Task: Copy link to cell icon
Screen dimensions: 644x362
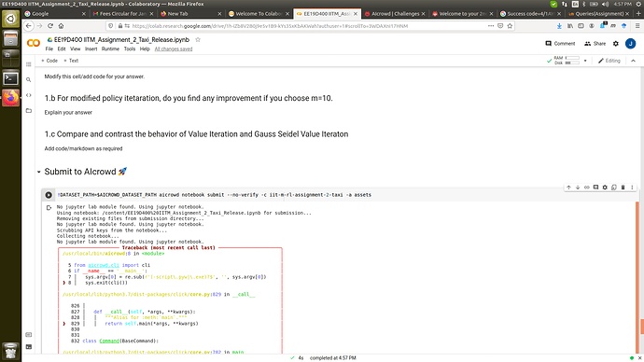Action: (587, 188)
